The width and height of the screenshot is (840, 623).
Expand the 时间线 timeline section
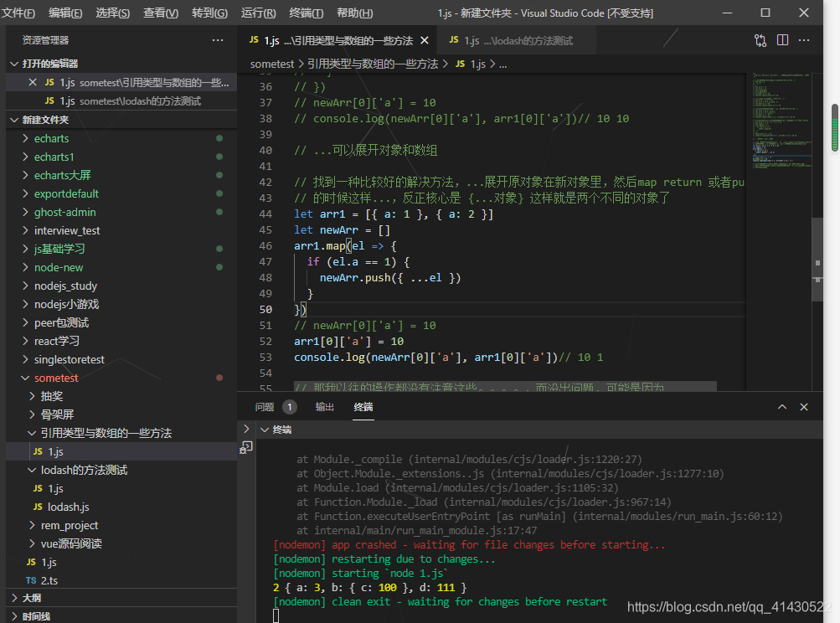pos(121,616)
